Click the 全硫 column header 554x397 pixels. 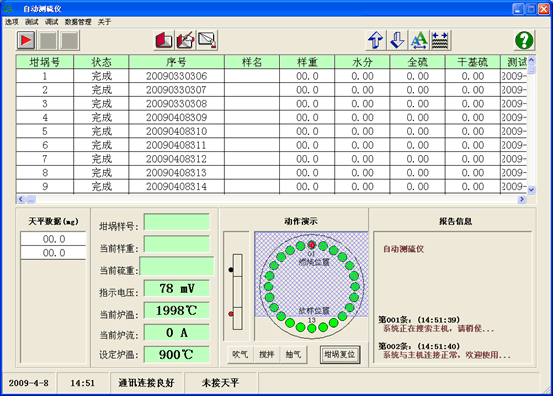(x=417, y=62)
